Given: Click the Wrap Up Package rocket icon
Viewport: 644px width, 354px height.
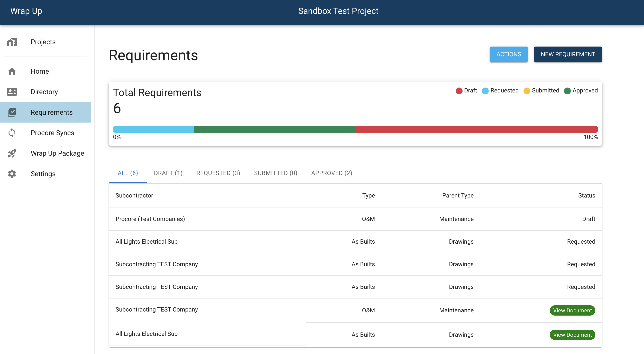Looking at the screenshot, I should (x=12, y=153).
